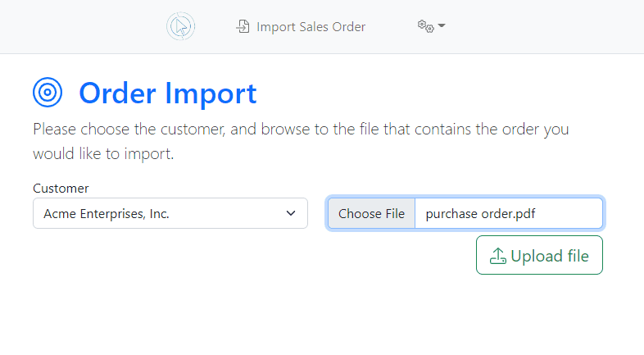Select the Acme Enterprises, Inc. text
Viewport: 644px width, 355px height.
pyautogui.click(x=107, y=214)
